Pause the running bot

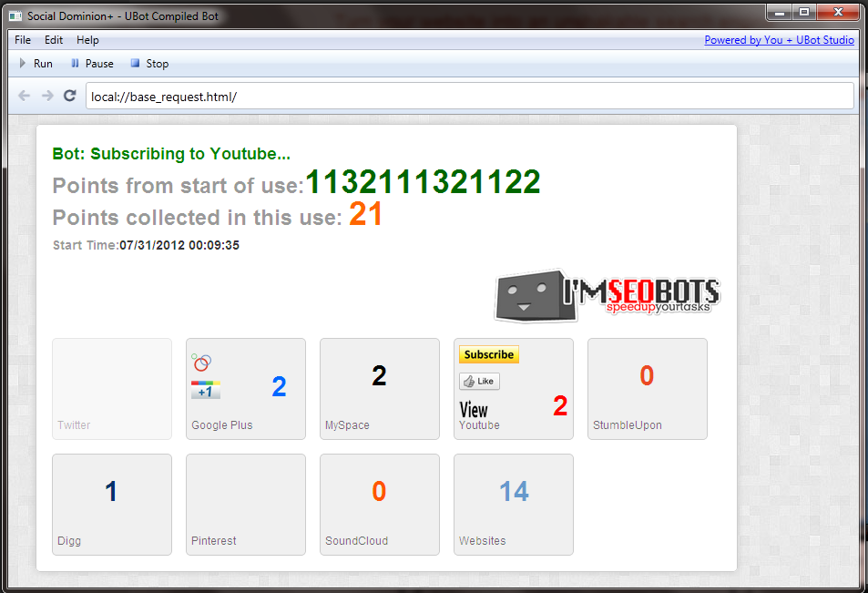coord(92,64)
